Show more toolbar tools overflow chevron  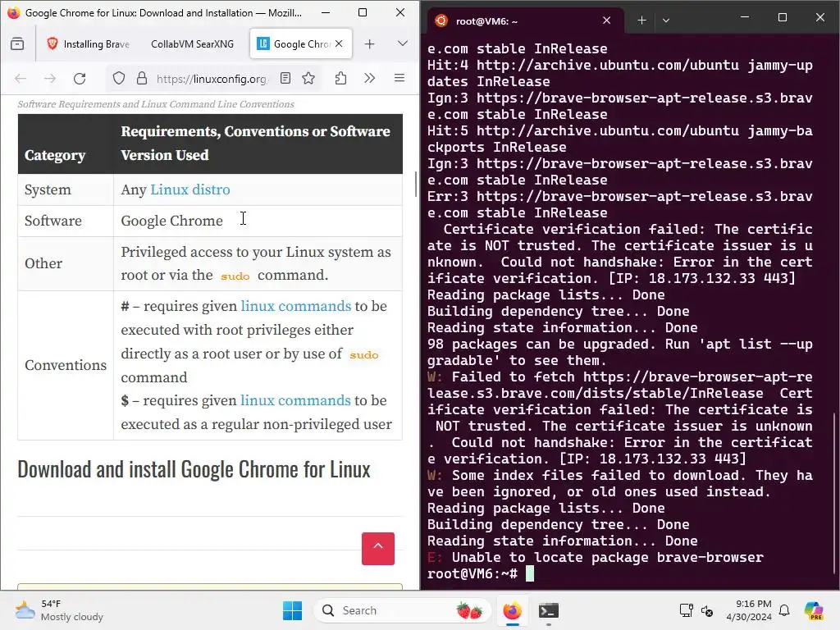370,79
